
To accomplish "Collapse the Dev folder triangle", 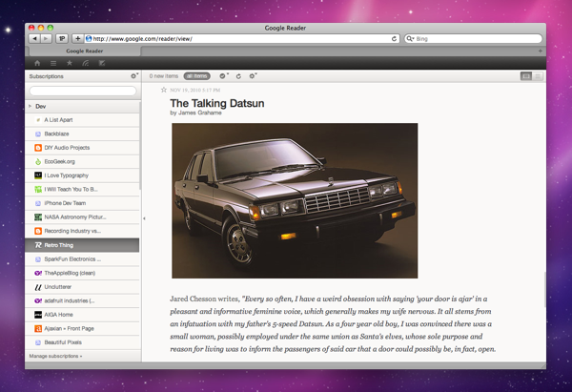I will pyautogui.click(x=31, y=106).
